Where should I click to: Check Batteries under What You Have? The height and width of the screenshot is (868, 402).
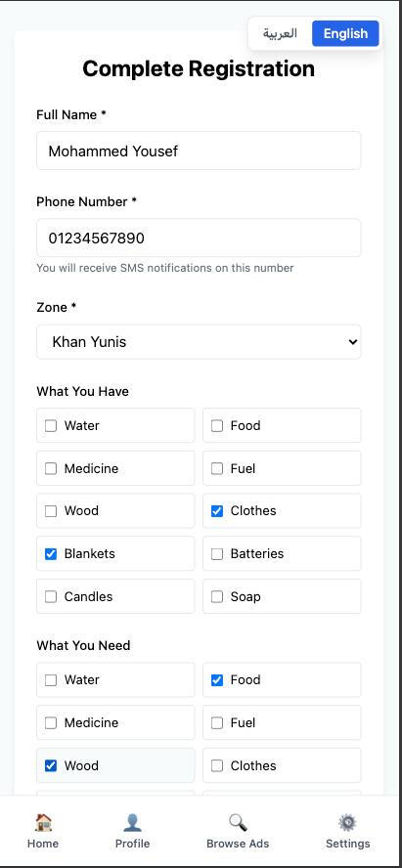pyautogui.click(x=217, y=553)
